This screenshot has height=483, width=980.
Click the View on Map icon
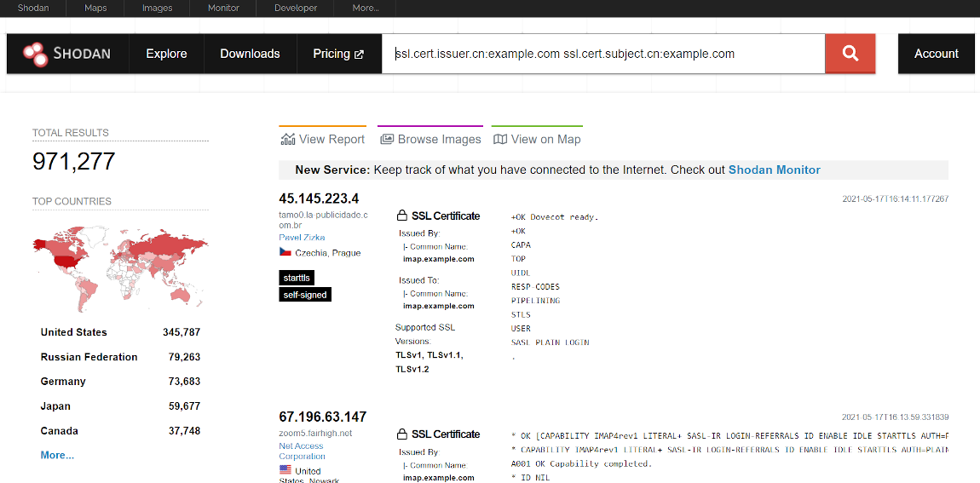tap(500, 140)
